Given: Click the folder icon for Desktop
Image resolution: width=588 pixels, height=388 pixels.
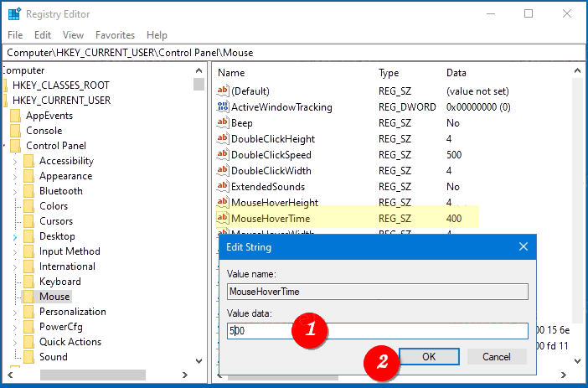Looking at the screenshot, I should pyautogui.click(x=28, y=236).
